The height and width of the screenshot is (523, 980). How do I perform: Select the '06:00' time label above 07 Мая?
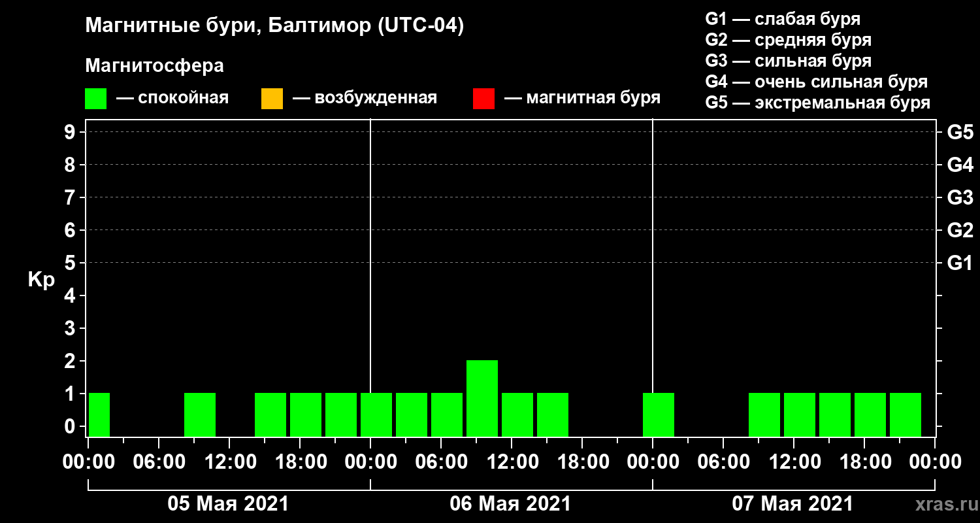[x=723, y=462]
